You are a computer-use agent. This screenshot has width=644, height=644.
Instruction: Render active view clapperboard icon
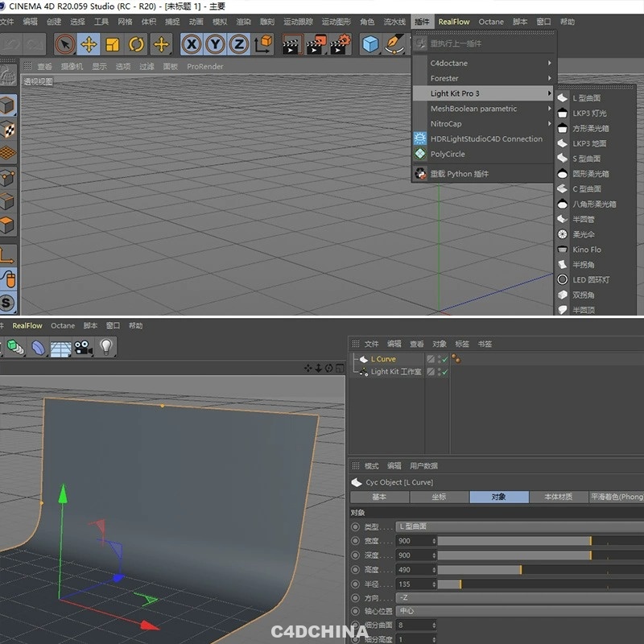coord(292,44)
